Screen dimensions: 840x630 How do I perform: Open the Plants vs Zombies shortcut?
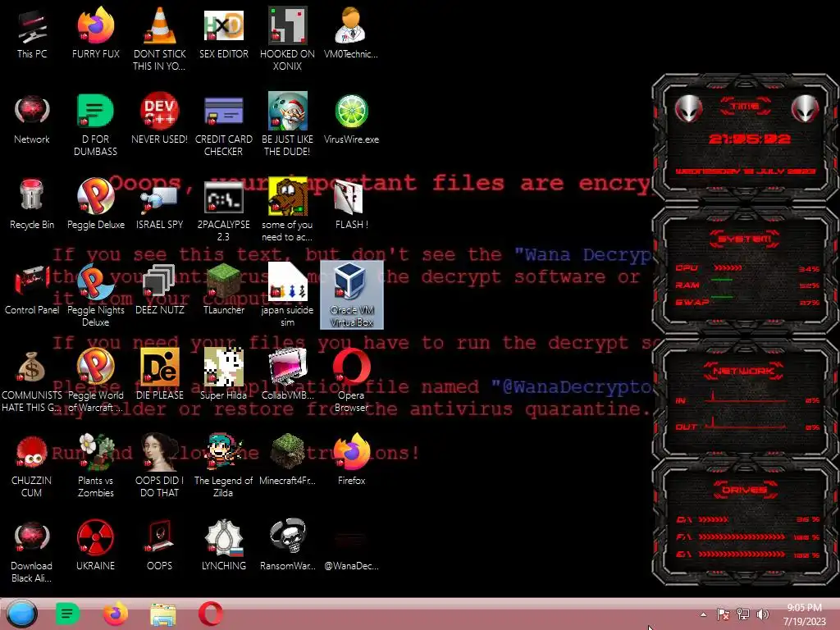[95, 465]
